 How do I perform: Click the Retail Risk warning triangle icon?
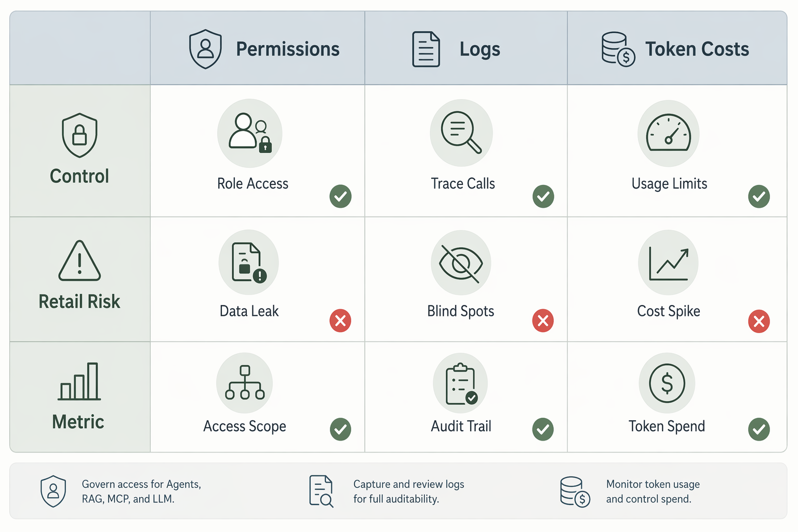tap(79, 260)
